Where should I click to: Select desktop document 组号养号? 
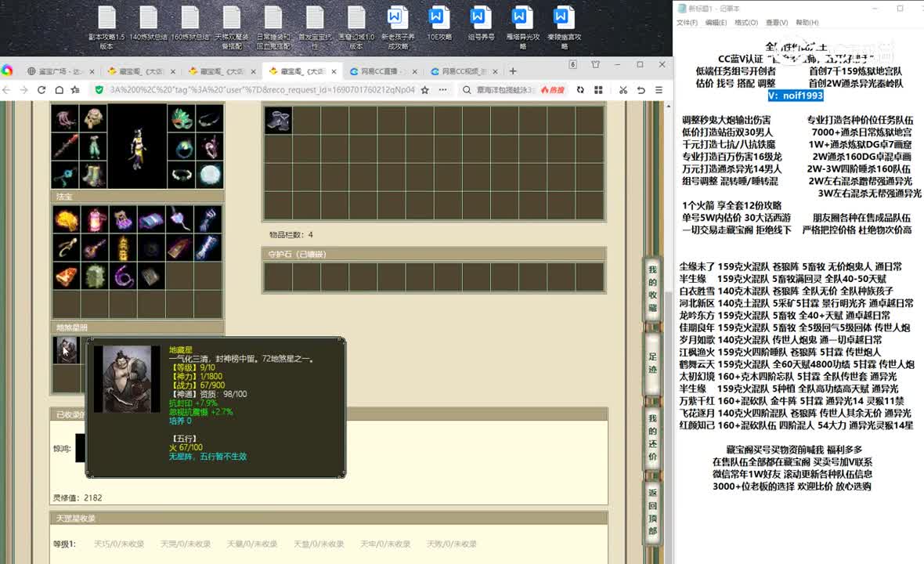click(x=481, y=23)
